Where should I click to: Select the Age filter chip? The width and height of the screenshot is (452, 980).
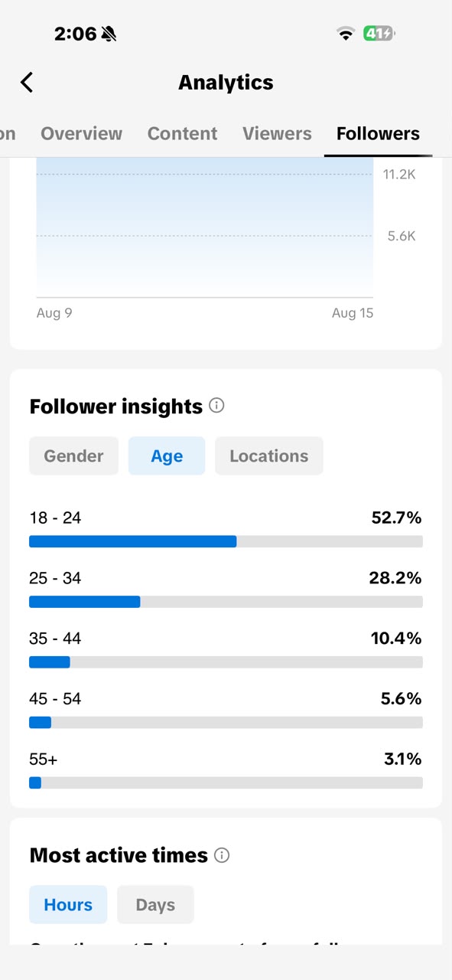(x=167, y=456)
